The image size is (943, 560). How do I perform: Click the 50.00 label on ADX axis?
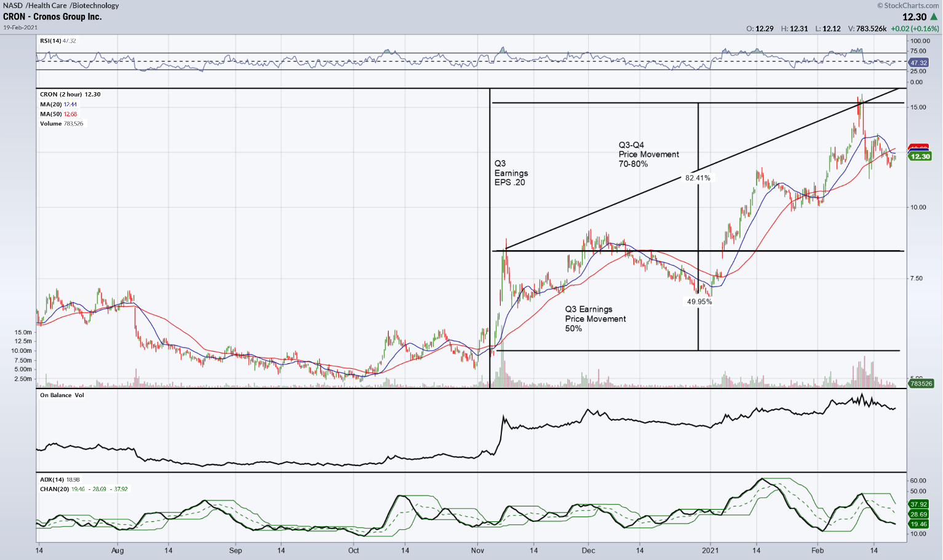tap(918, 492)
